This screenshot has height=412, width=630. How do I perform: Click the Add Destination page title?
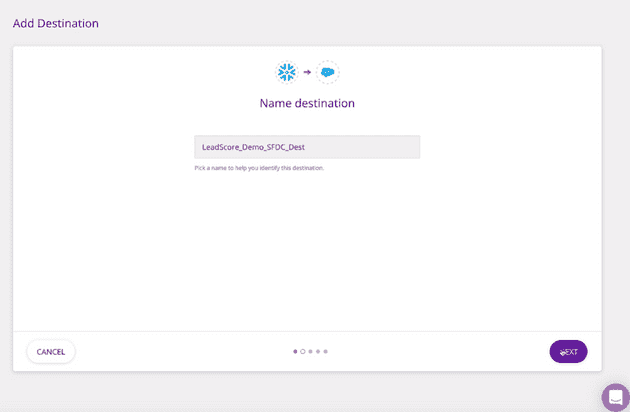[x=56, y=22]
